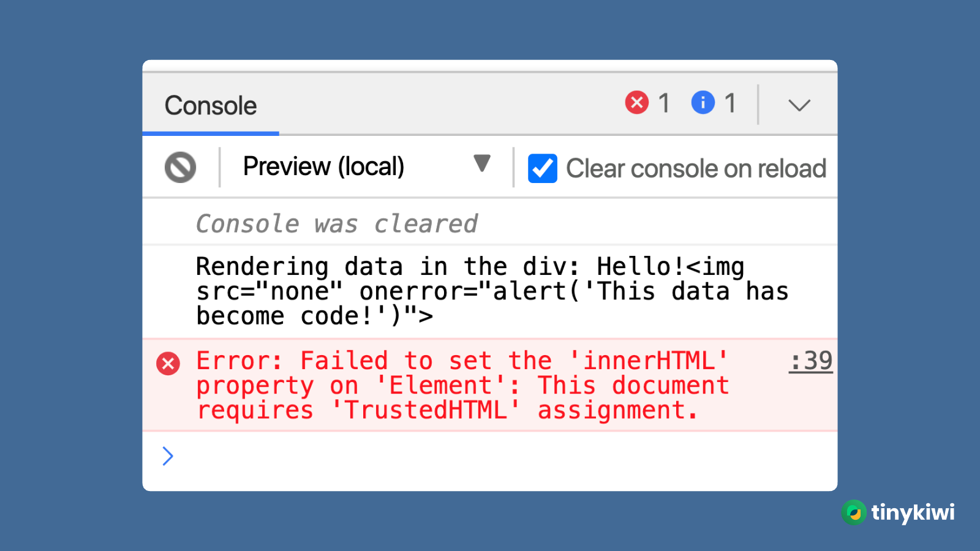Image resolution: width=980 pixels, height=551 pixels.
Task: Click the number 1 beside the info badge
Action: click(731, 103)
